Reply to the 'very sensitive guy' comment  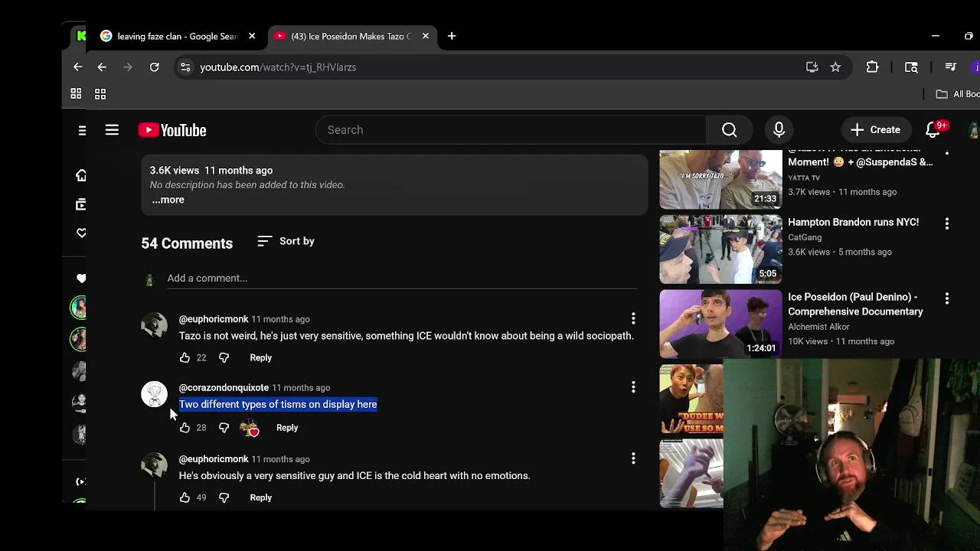click(x=260, y=497)
